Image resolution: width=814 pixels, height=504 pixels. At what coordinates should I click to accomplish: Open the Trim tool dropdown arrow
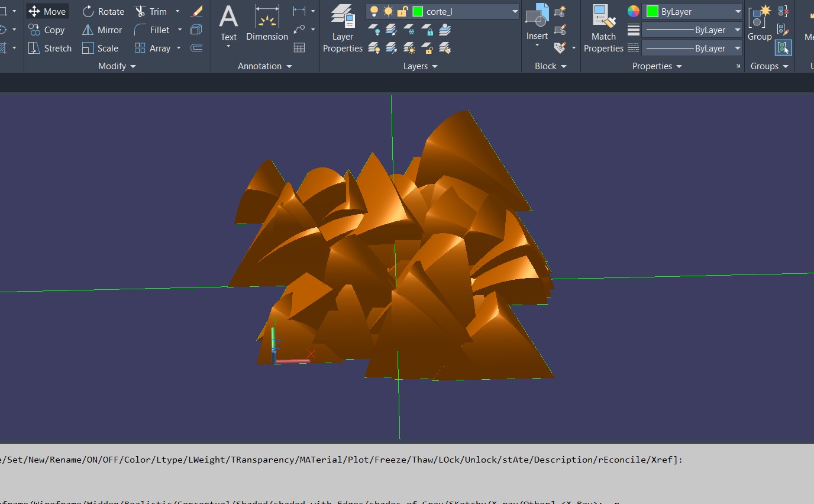tap(177, 11)
